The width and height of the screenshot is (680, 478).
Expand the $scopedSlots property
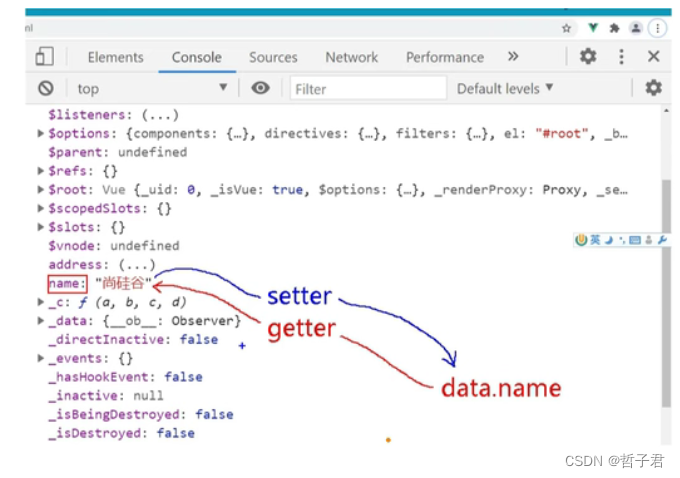click(40, 208)
